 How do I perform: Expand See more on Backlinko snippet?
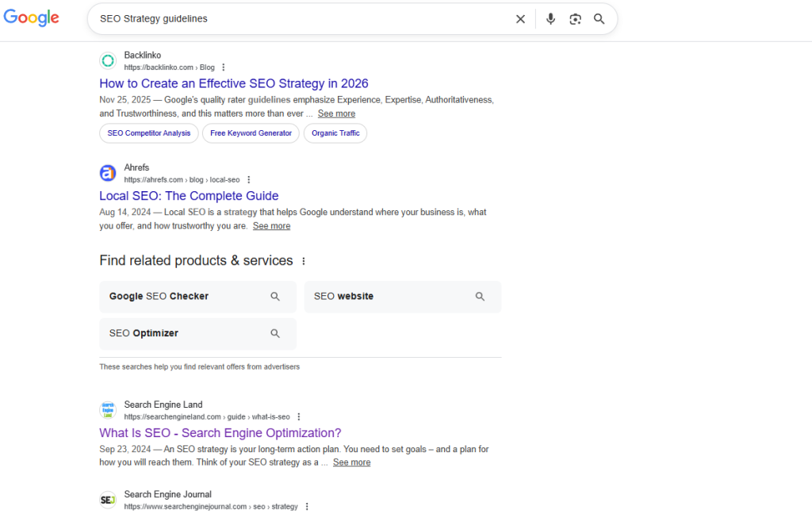coord(336,113)
